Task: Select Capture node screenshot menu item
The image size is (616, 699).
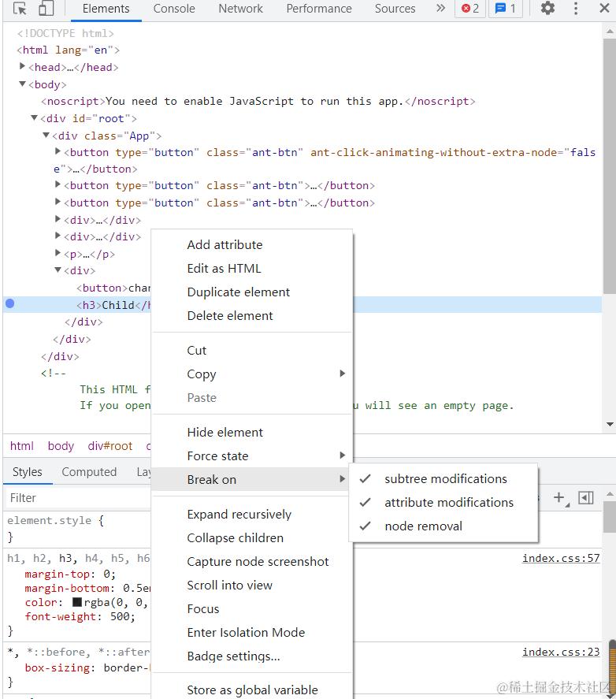Action: [x=252, y=562]
